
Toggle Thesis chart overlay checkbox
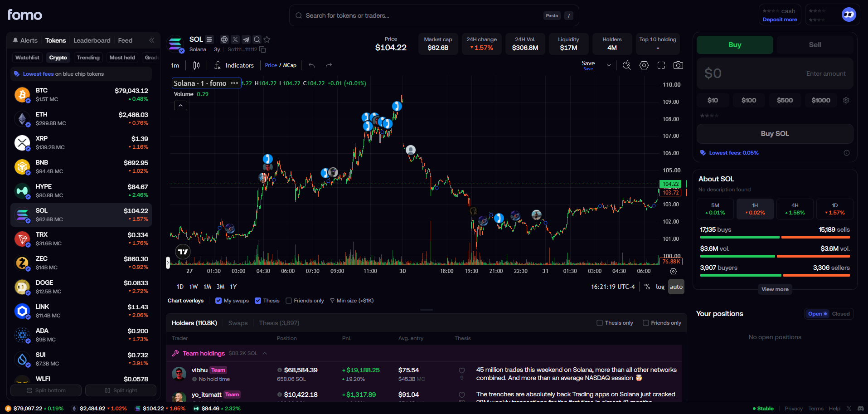[258, 301]
